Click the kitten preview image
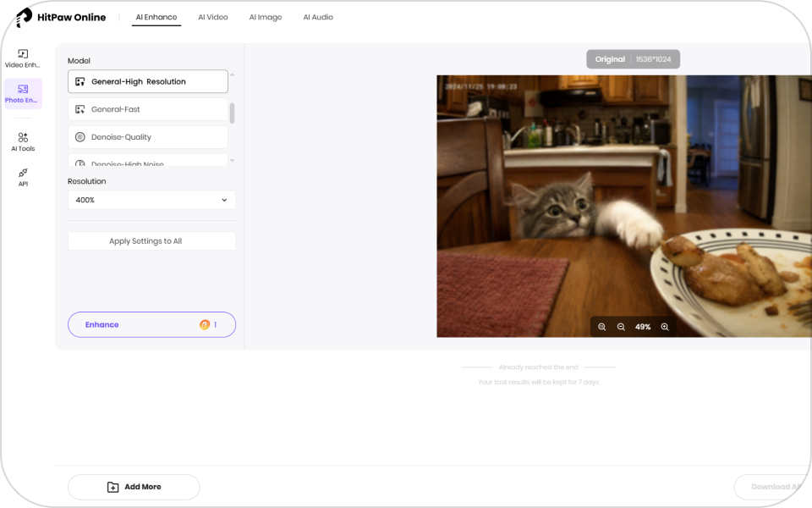Image resolution: width=812 pixels, height=508 pixels. click(x=624, y=207)
